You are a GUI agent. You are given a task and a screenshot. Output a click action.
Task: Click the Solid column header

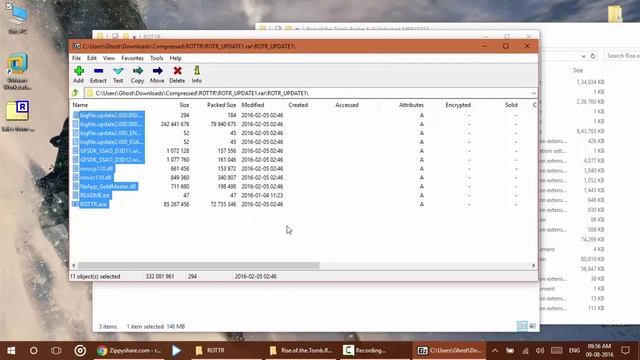pyautogui.click(x=511, y=105)
